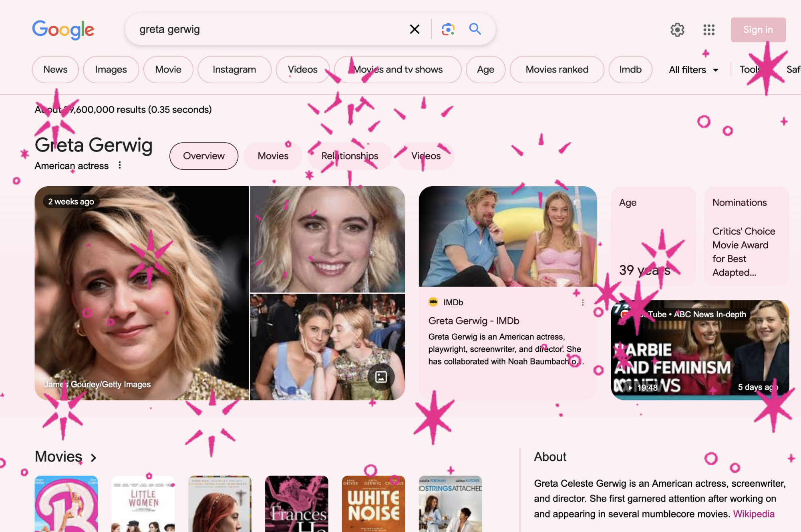The height and width of the screenshot is (532, 801).
Task: Open the Google apps grid
Action: pos(708,30)
